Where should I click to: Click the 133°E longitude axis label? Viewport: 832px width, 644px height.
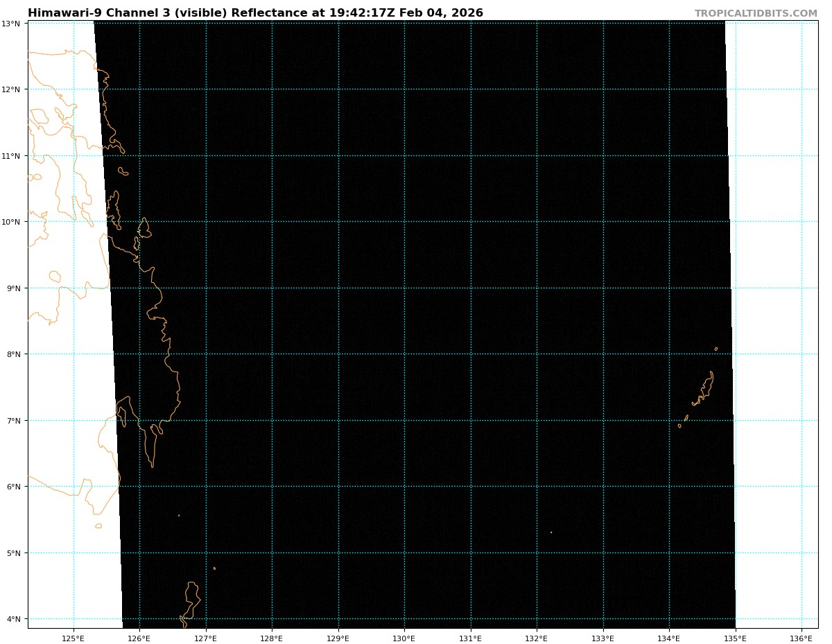coord(603,636)
